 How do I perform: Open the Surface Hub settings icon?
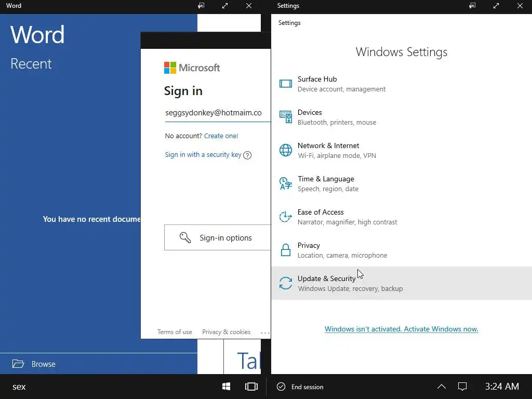(x=286, y=84)
